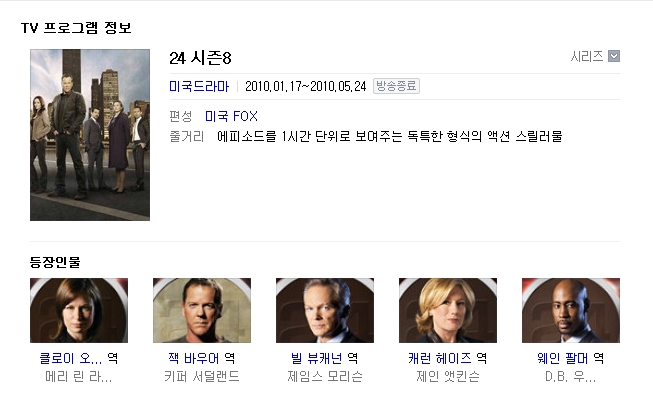Click actor name 제인 앳킨슨
This screenshot has height=417, width=653.
click(x=448, y=377)
